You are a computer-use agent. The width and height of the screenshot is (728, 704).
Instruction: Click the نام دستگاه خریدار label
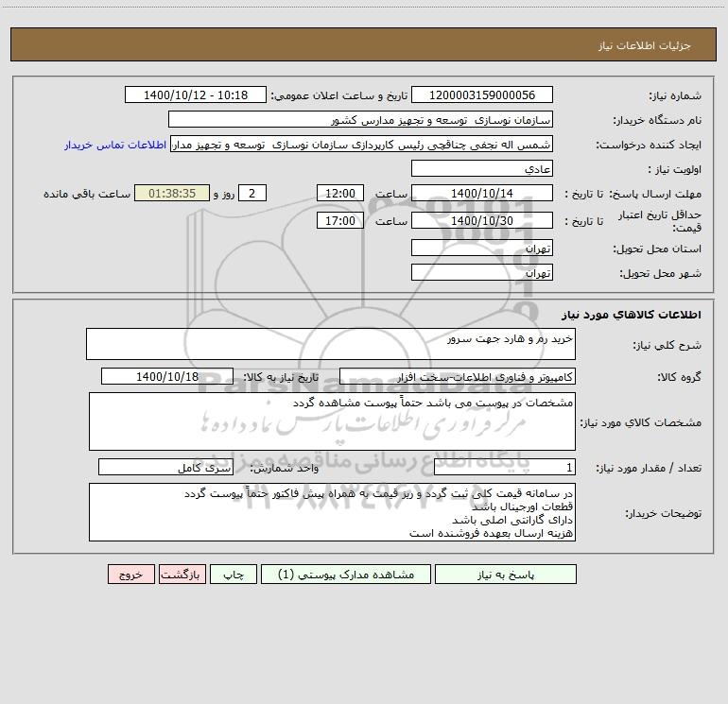click(x=657, y=121)
